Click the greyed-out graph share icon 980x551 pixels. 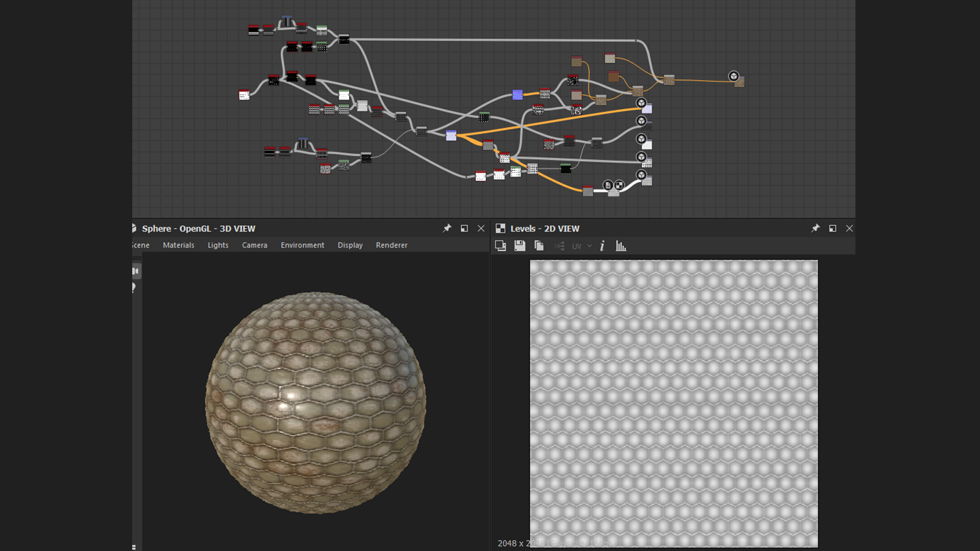[559, 246]
